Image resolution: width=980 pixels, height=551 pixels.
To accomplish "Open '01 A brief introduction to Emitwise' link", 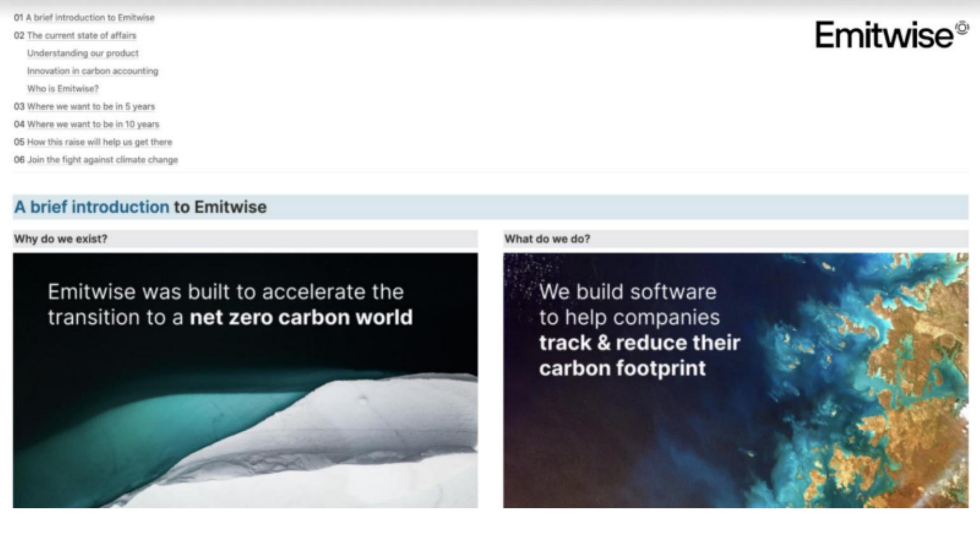I will click(x=84, y=18).
